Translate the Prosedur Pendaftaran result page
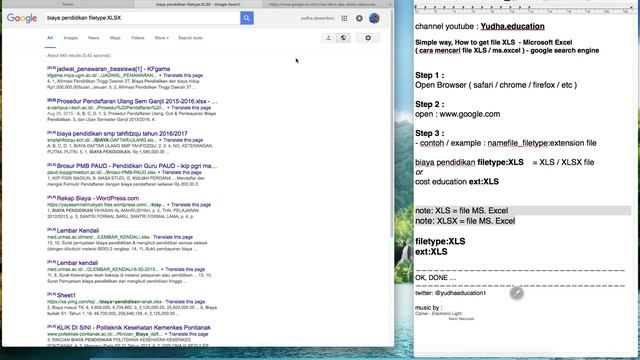The width and height of the screenshot is (640, 360). coord(191,108)
